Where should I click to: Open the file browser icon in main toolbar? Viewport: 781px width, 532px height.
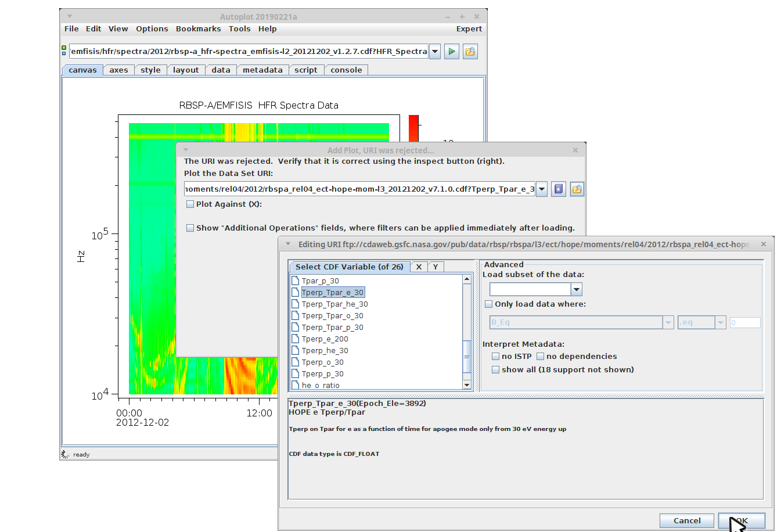point(470,52)
